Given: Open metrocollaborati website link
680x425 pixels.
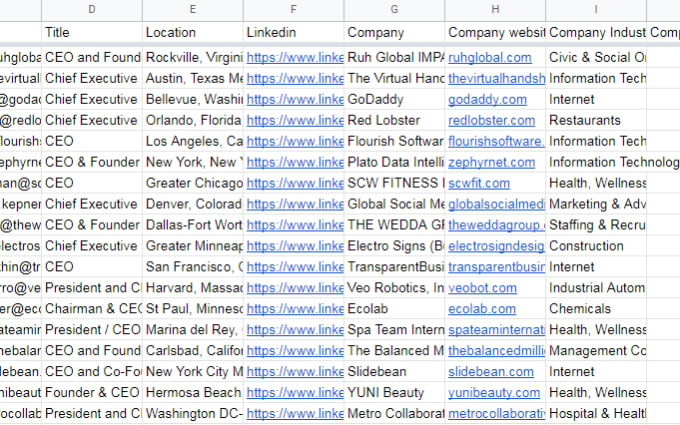Looking at the screenshot, I should 497,414.
